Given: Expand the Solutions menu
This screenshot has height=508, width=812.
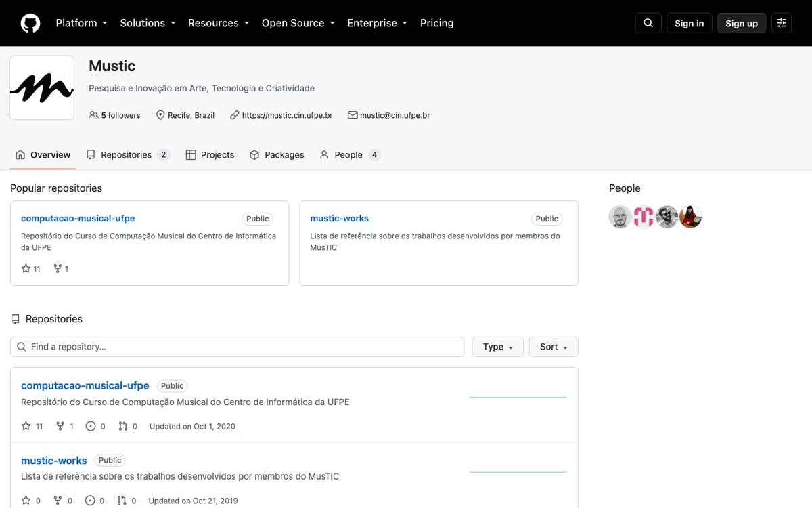Looking at the screenshot, I should pos(148,23).
